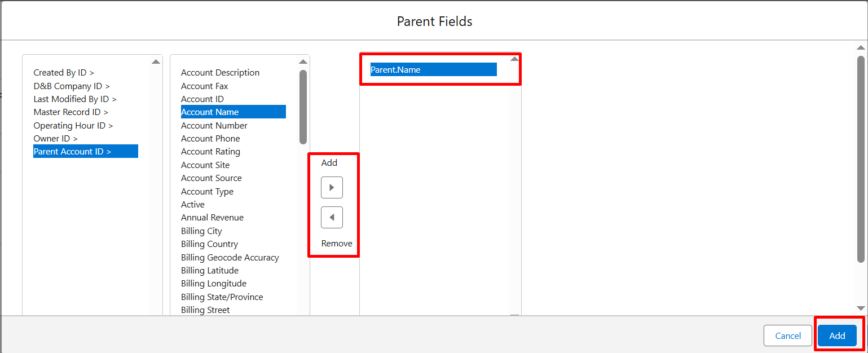Click the right-arrow Add field button
868x353 pixels.
[x=332, y=187]
